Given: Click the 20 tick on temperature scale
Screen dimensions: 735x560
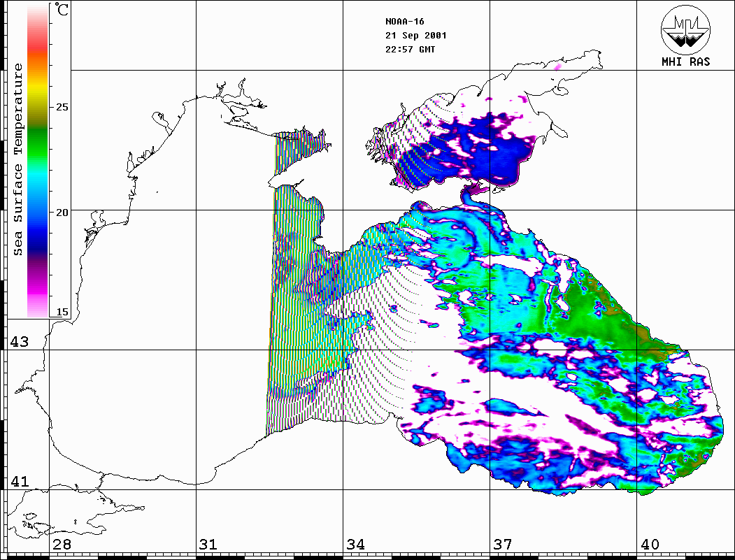Looking at the screenshot, I should 62,213.
